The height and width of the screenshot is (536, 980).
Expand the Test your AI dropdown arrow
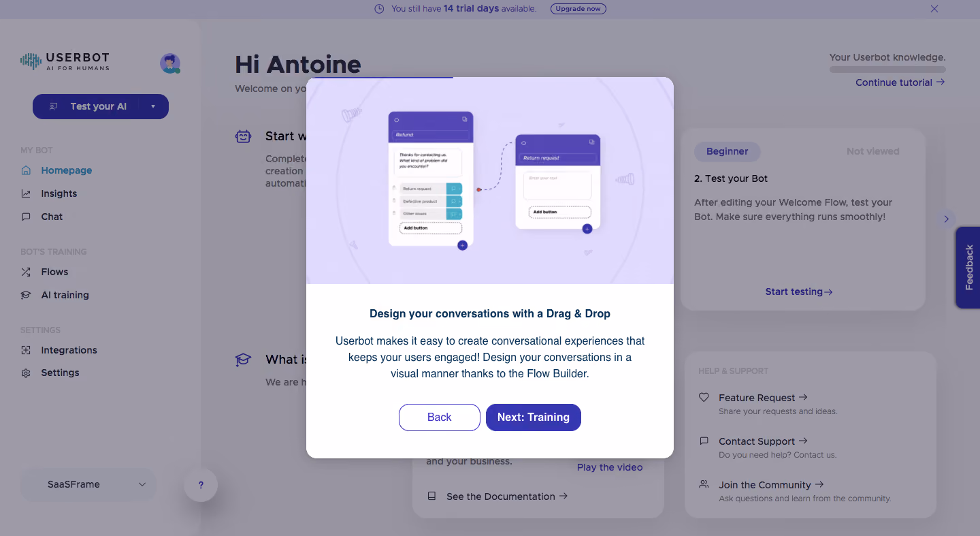(x=153, y=106)
